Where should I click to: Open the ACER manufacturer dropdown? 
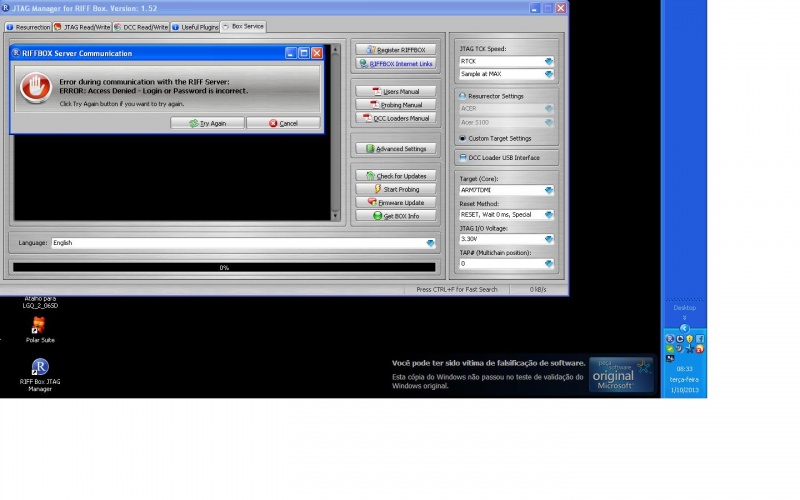point(548,109)
